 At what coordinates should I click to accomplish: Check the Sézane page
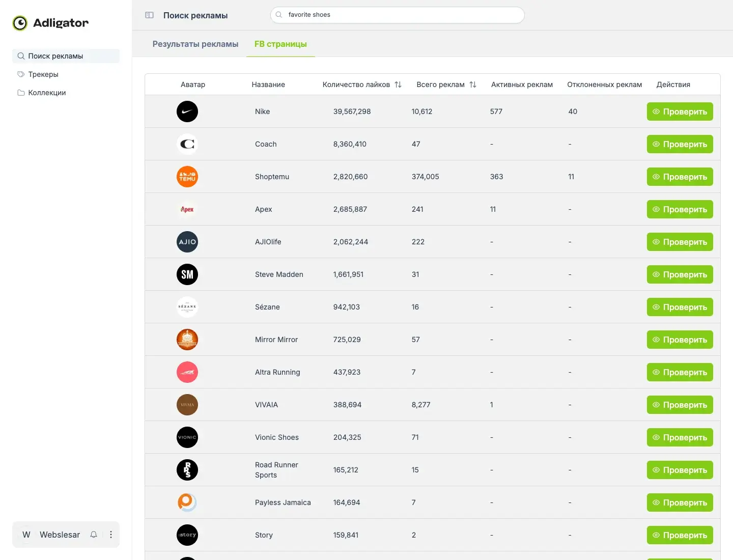point(680,307)
